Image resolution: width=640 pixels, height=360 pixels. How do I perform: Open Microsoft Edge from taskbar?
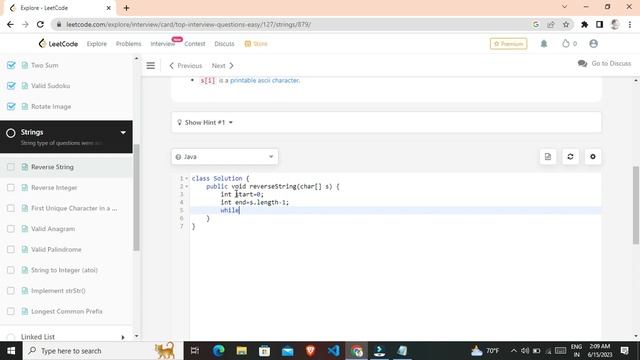(219, 351)
